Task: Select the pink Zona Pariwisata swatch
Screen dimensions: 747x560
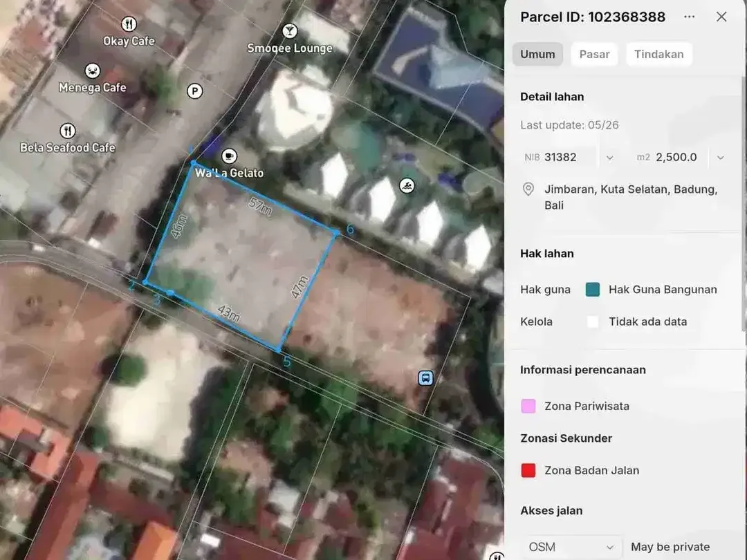Action: 528,407
